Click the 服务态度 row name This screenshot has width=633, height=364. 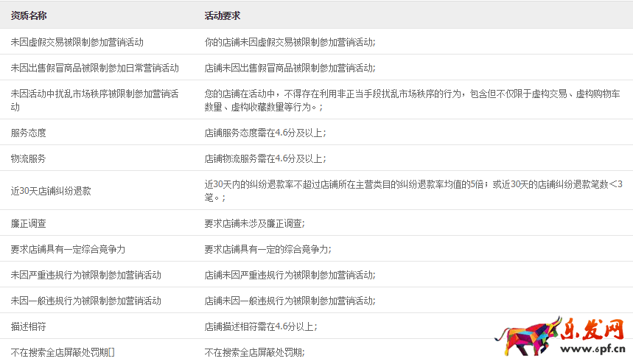click(29, 133)
